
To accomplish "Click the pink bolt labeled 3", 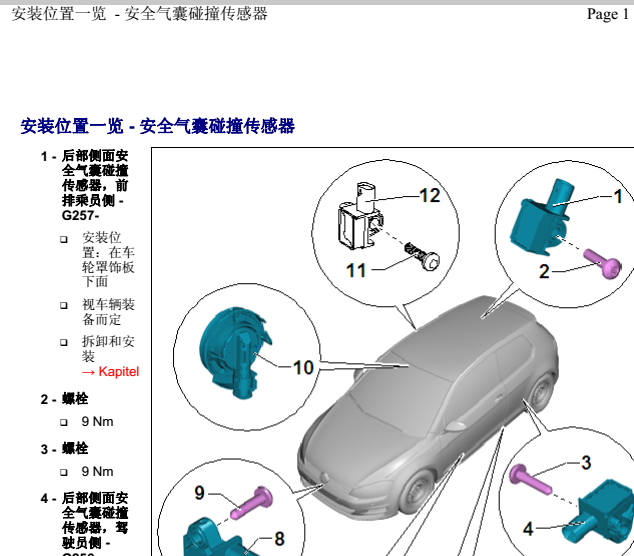I will coord(530,480).
